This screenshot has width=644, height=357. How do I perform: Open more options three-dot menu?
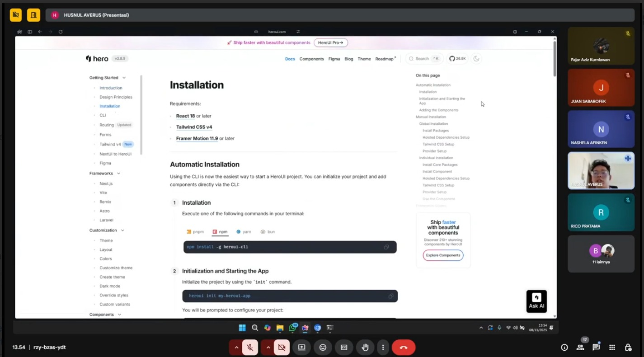click(383, 347)
